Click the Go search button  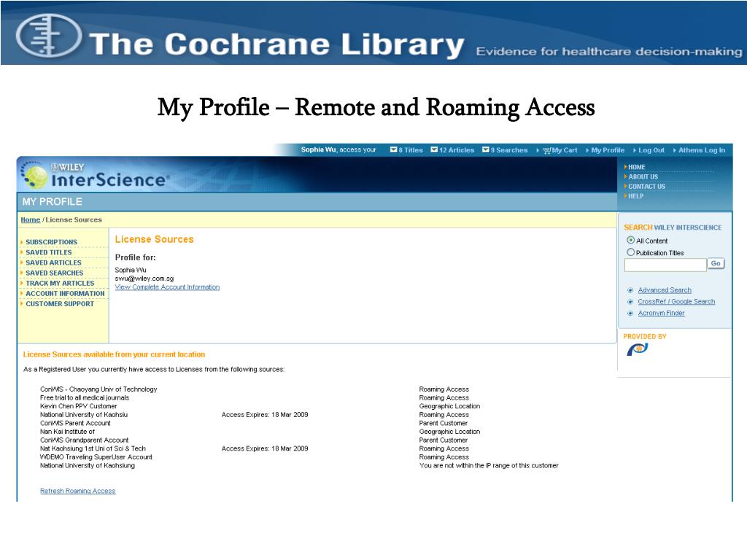pos(716,263)
